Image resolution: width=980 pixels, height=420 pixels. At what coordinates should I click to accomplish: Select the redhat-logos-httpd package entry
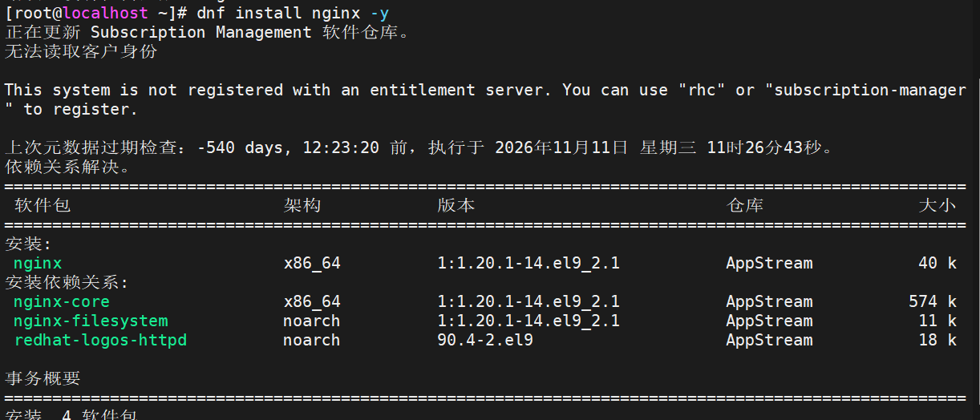click(100, 340)
